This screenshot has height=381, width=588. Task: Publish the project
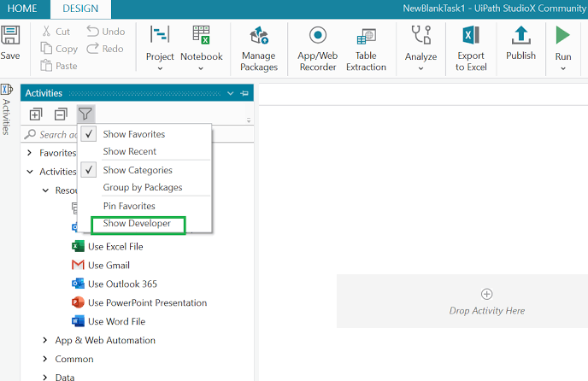click(x=520, y=43)
